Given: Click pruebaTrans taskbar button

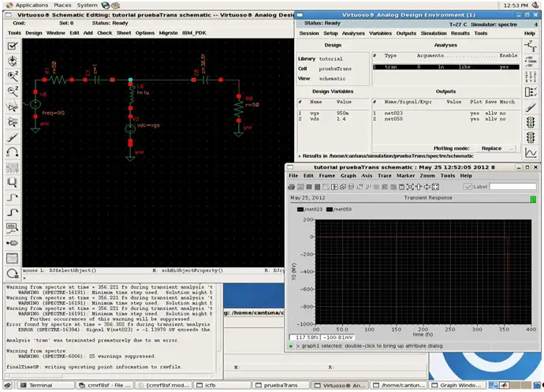Looking at the screenshot, I should (281, 386).
